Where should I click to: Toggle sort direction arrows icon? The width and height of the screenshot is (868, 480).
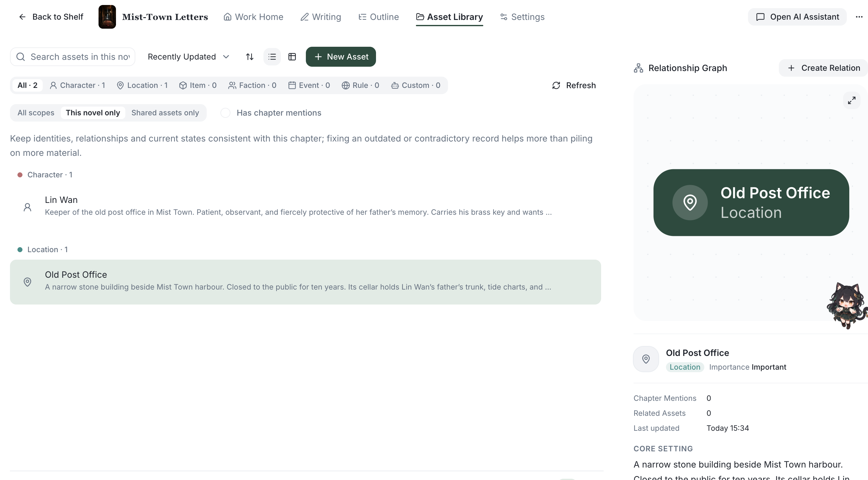(249, 57)
